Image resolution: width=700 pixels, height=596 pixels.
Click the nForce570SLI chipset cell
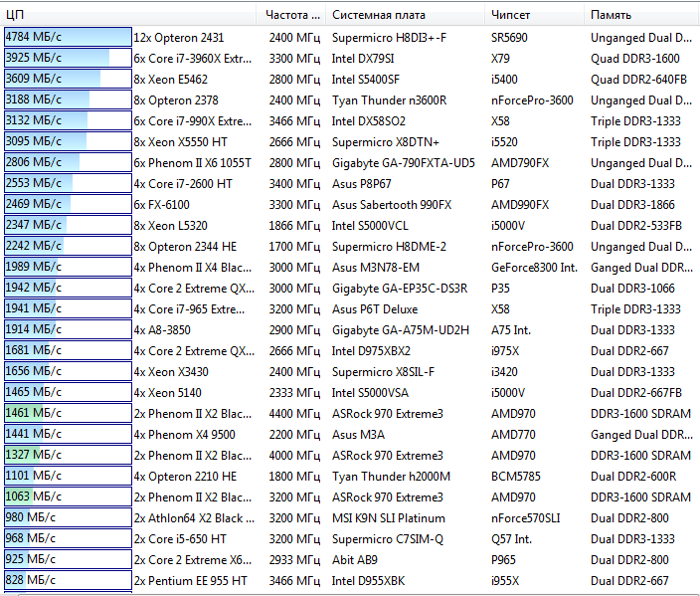(x=525, y=518)
